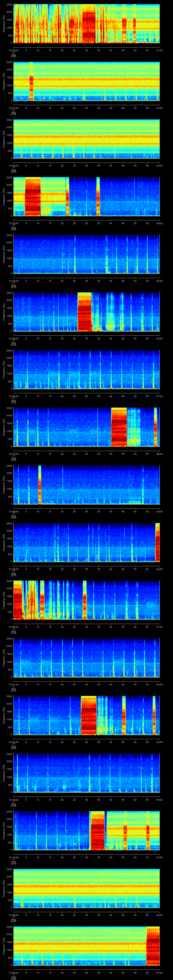Screen dimensions: 173x980
Task: Click the "10:46:00" start time label
Action: 13,972
